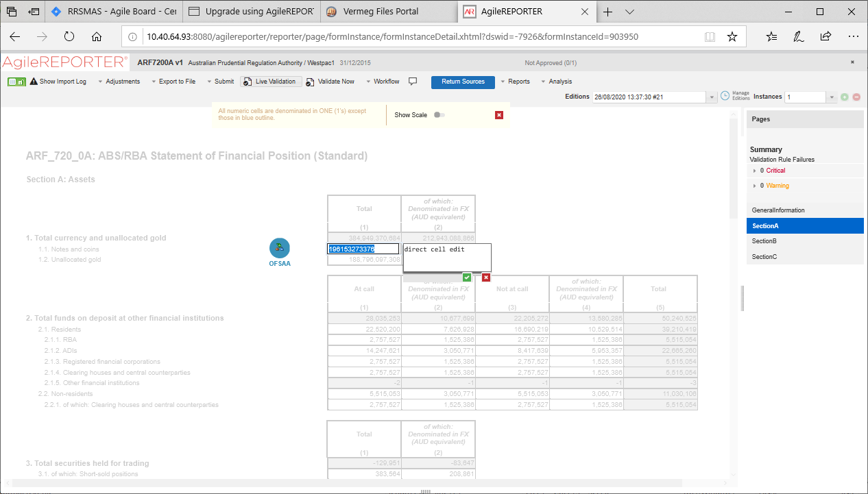Click the share page icon
The height and width of the screenshot is (494, 868).
tap(826, 37)
